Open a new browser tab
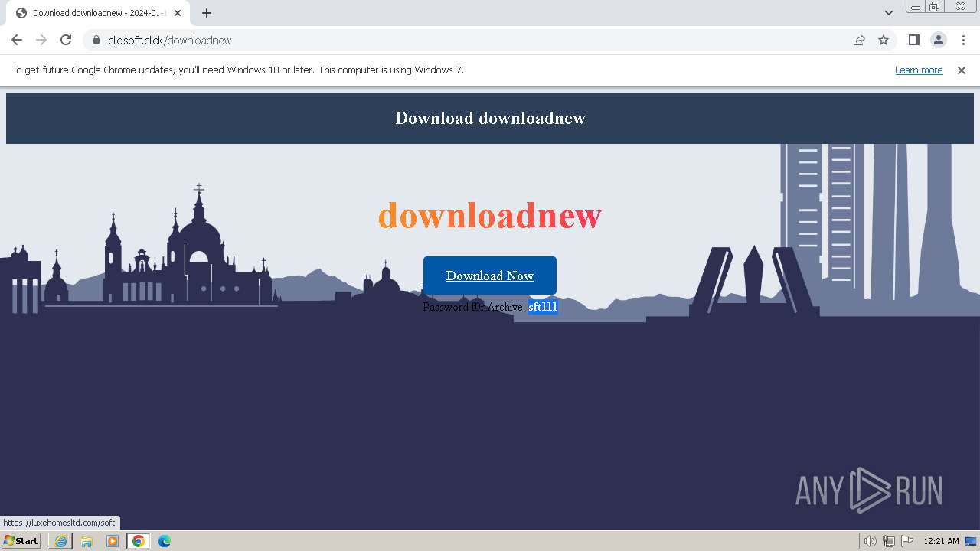Viewport: 980px width, 551px height. point(207,13)
